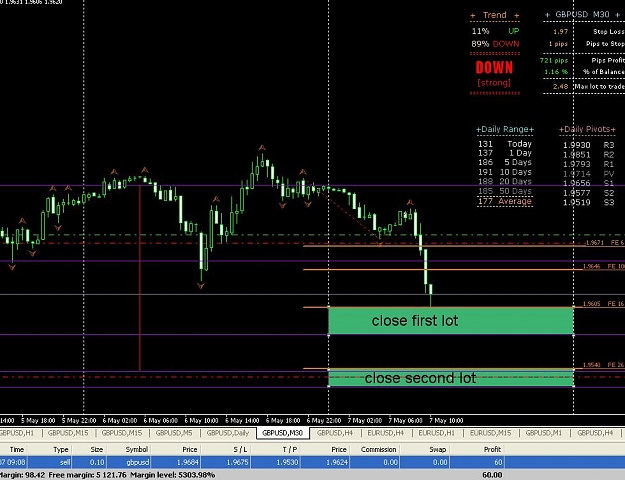625x480 pixels.
Task: Click the '89% DOWN' trend reading
Action: 495,44
